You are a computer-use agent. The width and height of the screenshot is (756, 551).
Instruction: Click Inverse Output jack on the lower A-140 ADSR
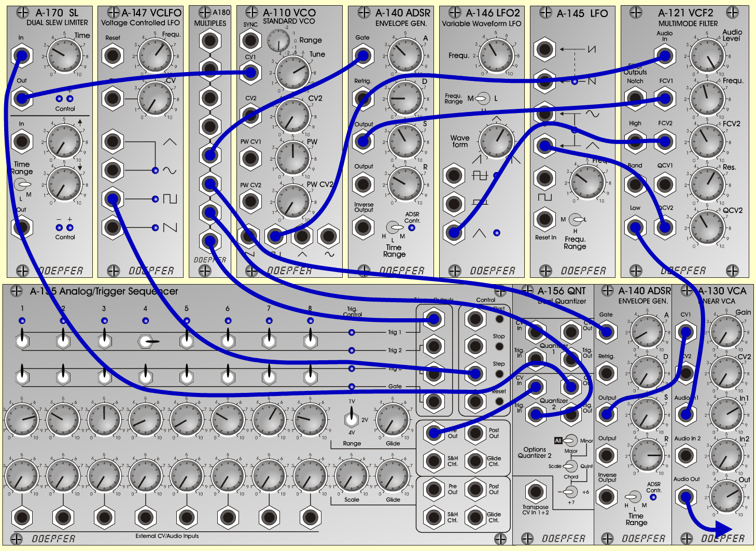click(606, 497)
